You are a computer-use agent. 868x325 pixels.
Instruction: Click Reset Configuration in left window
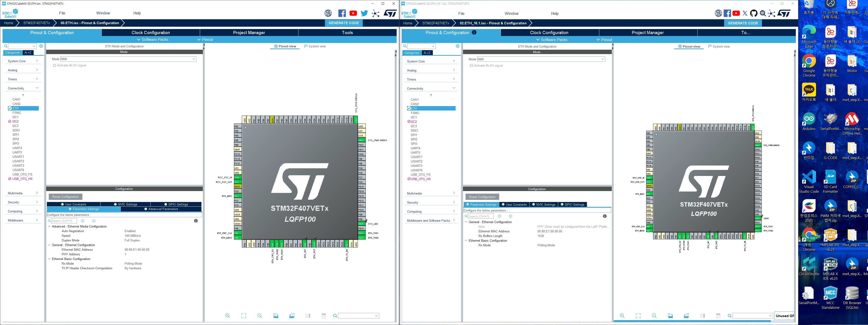point(65,197)
